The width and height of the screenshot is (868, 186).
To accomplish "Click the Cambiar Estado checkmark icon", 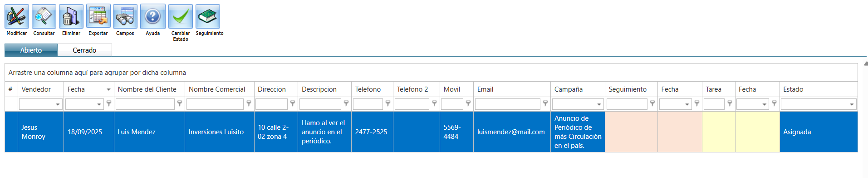I will (181, 17).
